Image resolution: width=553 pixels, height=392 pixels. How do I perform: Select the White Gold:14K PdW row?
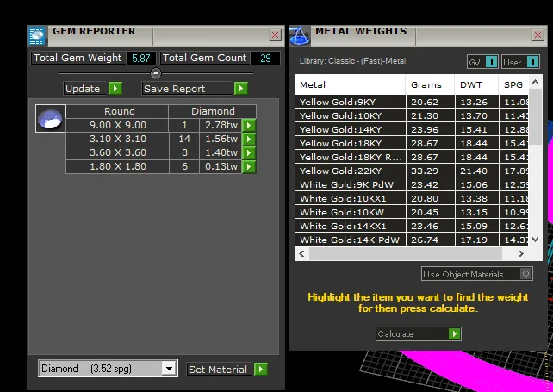tap(411, 240)
